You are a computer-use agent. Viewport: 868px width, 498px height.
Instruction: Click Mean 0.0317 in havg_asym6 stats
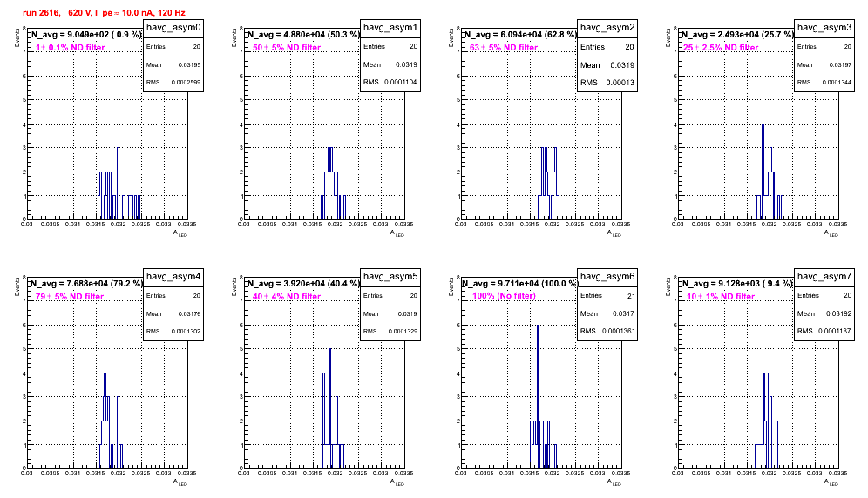click(607, 313)
